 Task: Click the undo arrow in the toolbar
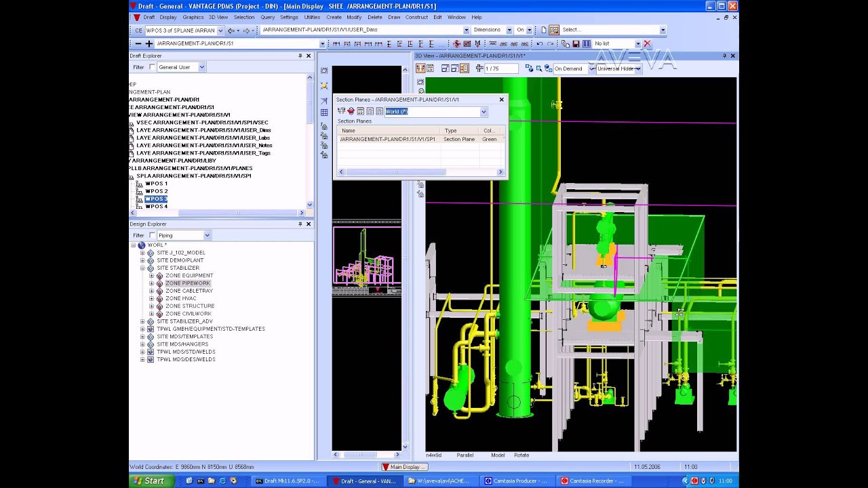[540, 43]
